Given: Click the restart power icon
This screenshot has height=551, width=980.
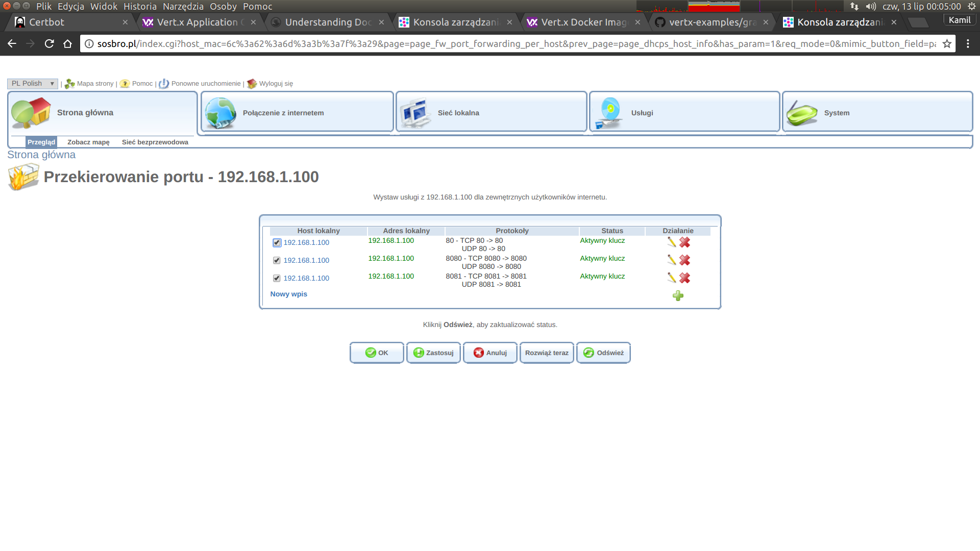Looking at the screenshot, I should pyautogui.click(x=164, y=84).
